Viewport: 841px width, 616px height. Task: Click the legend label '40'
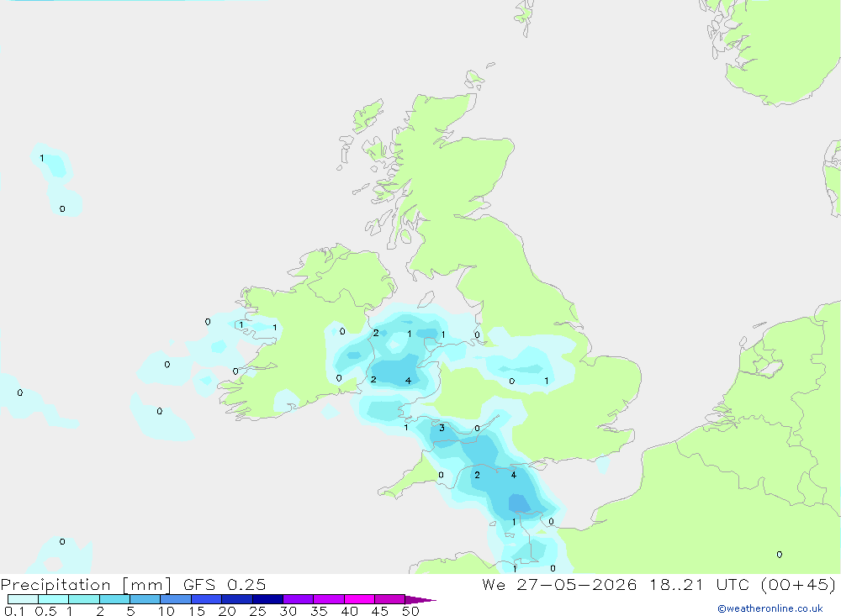coord(349,611)
